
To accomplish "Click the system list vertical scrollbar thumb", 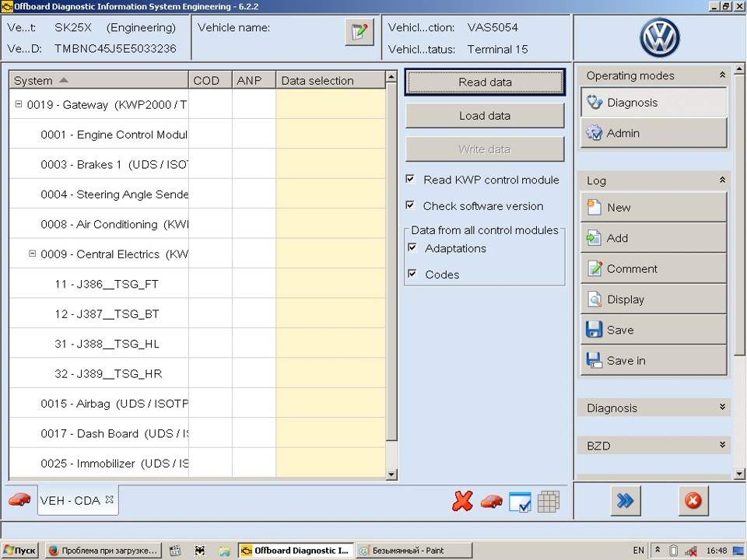I will 391,261.
